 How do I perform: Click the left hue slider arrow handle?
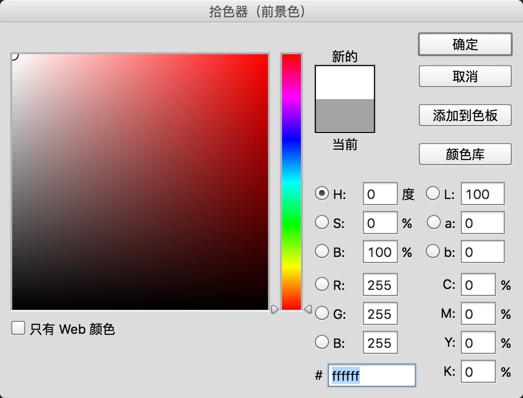275,310
